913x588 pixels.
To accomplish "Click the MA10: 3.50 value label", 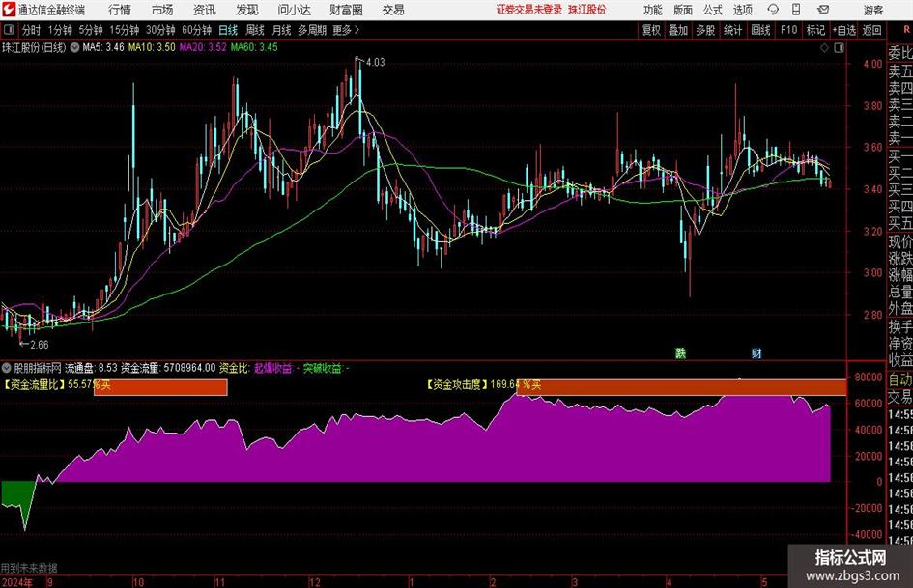I will coord(152,47).
